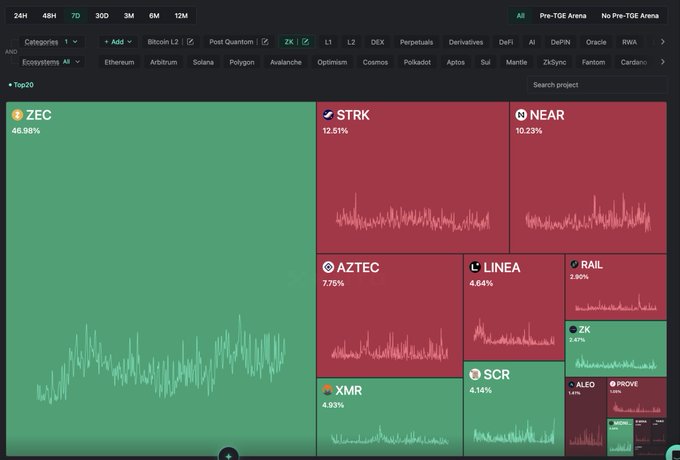Filter by Derivatives category

[x=466, y=42]
